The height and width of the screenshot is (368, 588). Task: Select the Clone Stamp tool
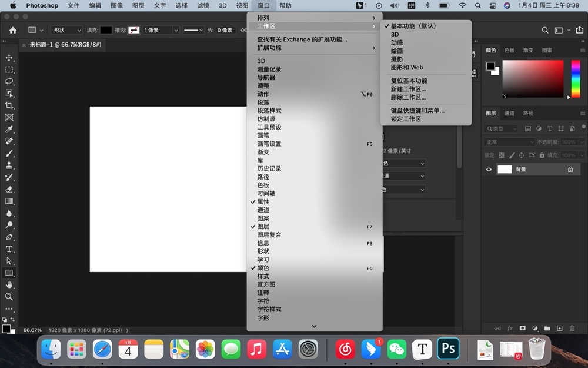[x=9, y=166]
